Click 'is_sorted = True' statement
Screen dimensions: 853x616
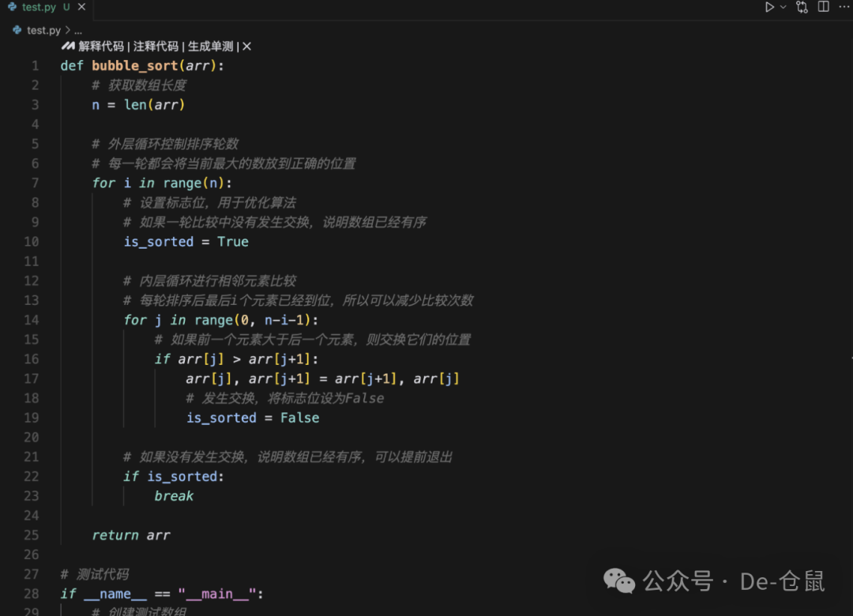186,242
